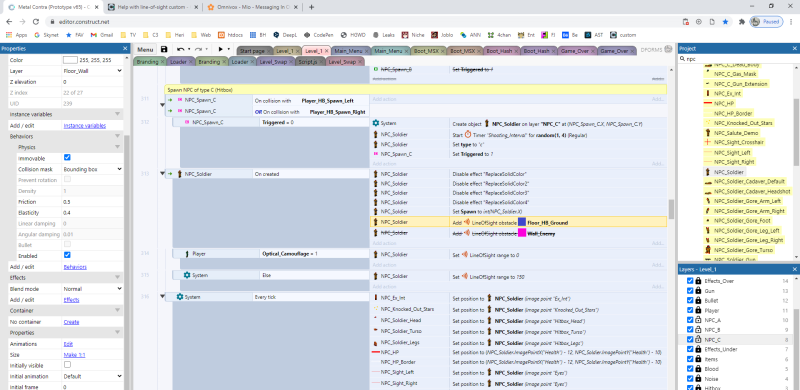Select NPC_HP red line object icon
Image resolution: width=800 pixels, height=390 pixels.
(708, 103)
